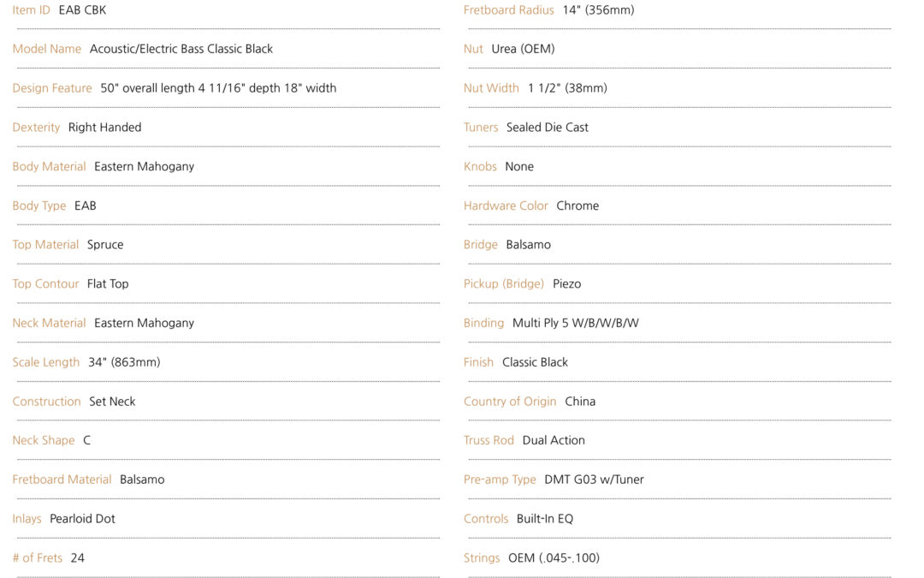This screenshot has height=578, width=924.
Task: Select the Model Name value text
Action: 181,49
